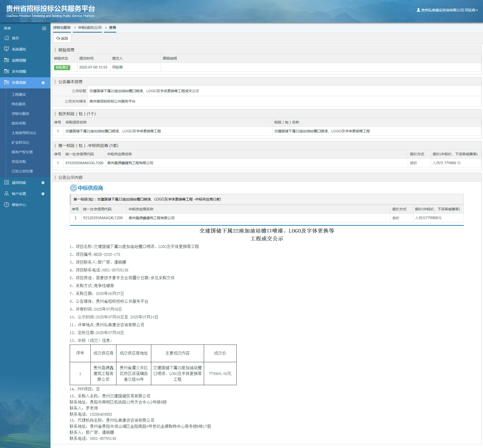
Task: Select 国有产权交易 submenu item
Action: 22,152
